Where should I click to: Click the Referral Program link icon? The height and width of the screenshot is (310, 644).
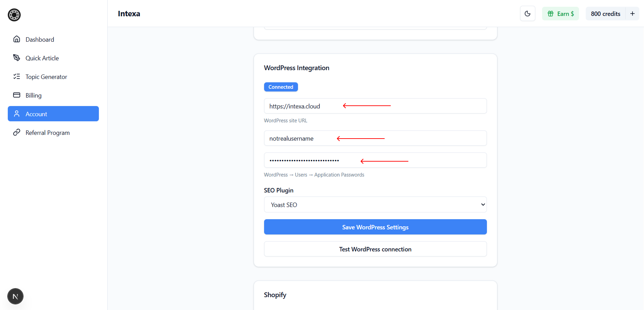tap(17, 132)
